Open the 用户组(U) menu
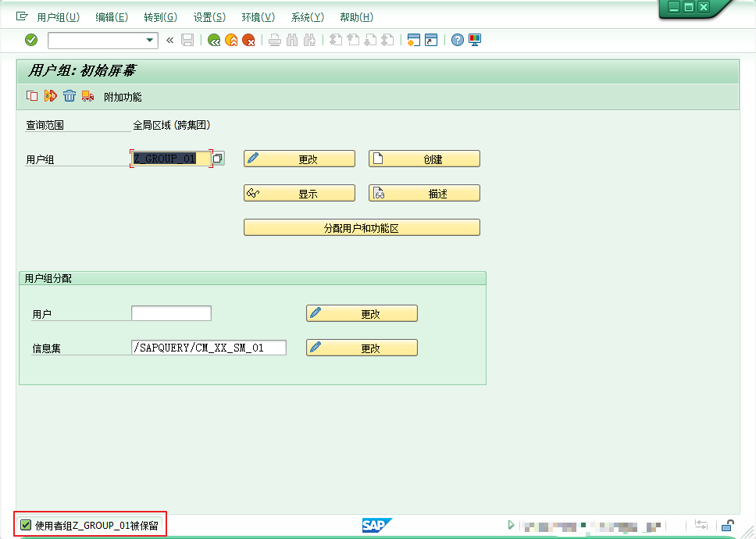The image size is (756, 539). click(59, 17)
